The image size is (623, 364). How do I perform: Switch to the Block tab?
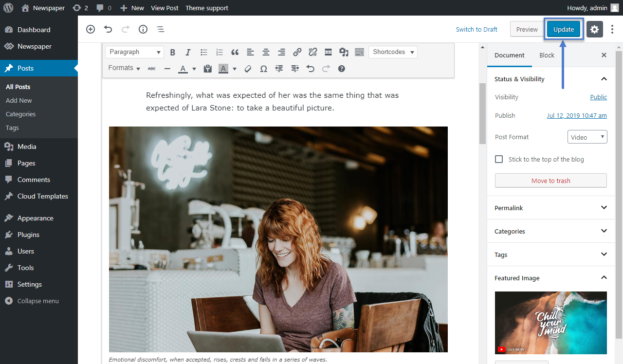click(x=547, y=55)
